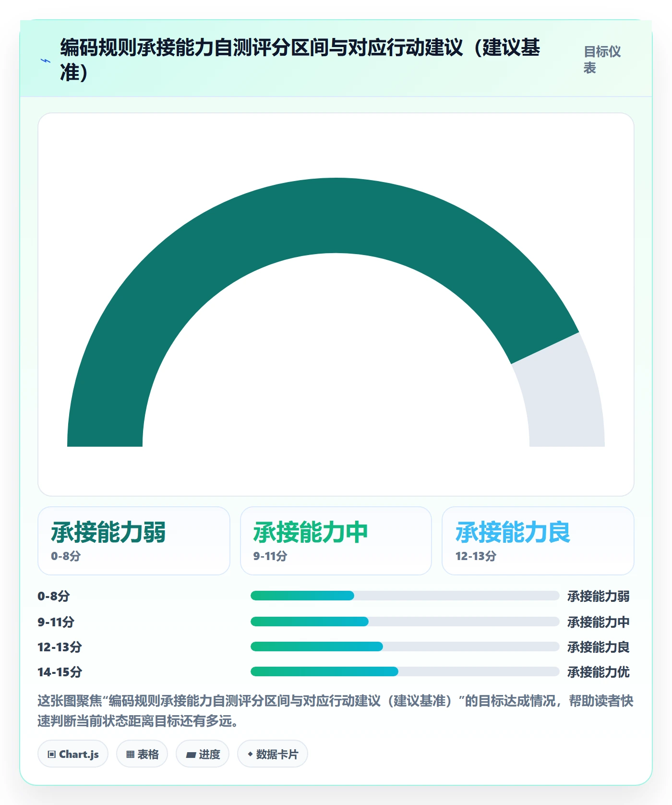Select the "数据卡片" tag chip
This screenshot has width=672, height=805.
(273, 754)
